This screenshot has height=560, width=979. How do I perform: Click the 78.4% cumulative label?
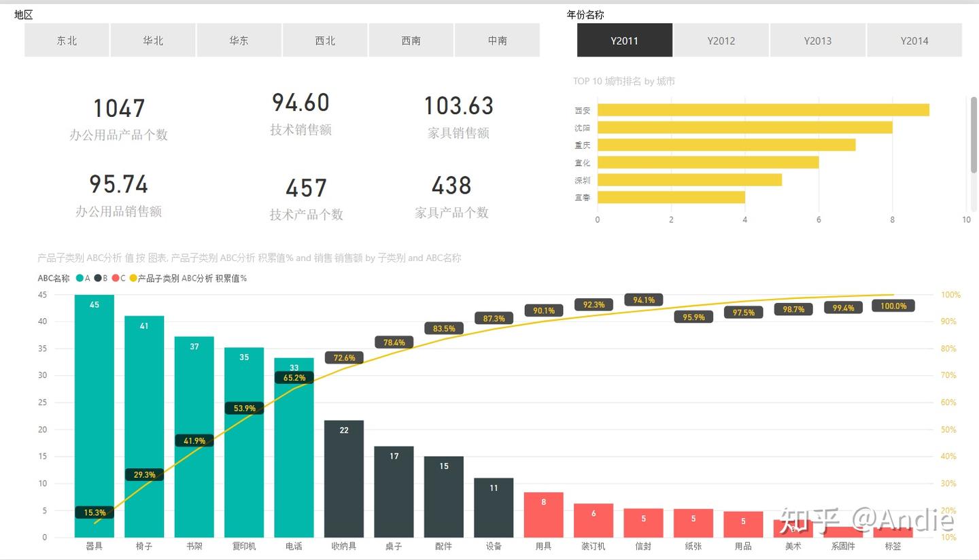394,342
